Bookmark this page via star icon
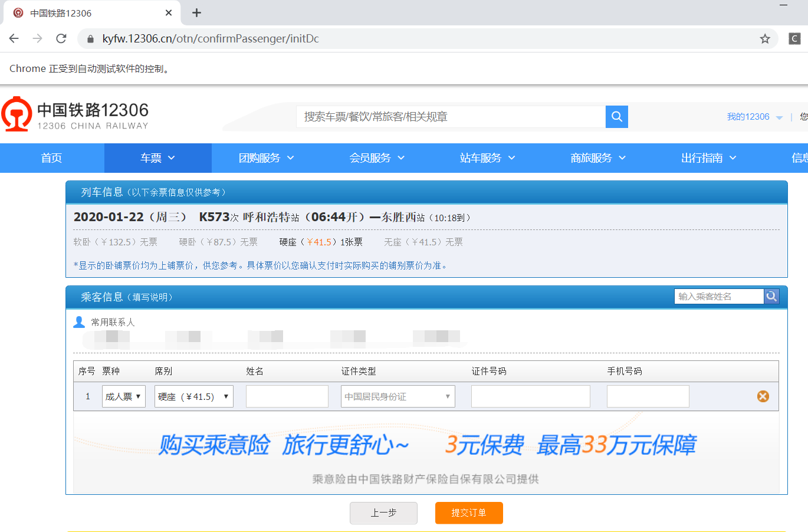The height and width of the screenshot is (532, 808). [765, 38]
